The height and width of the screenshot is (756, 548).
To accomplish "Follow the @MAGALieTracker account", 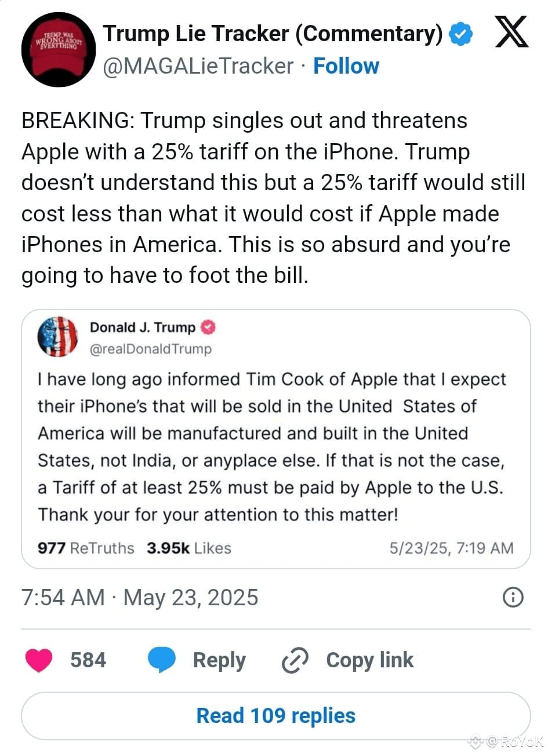I will click(x=346, y=66).
